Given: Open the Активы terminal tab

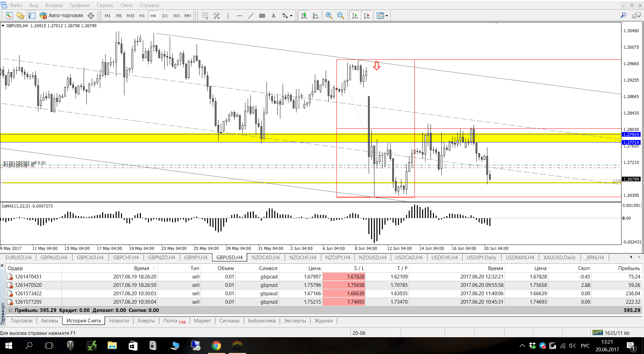Looking at the screenshot, I should pos(49,321).
